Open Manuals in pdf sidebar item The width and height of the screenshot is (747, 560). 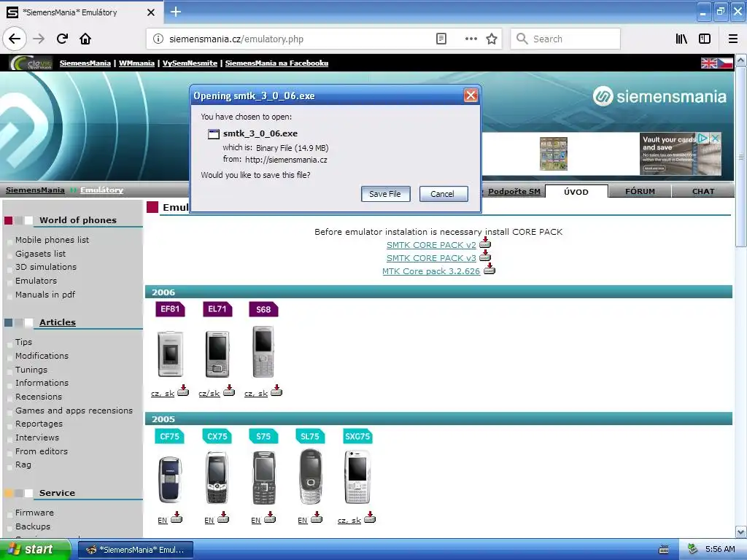45,295
